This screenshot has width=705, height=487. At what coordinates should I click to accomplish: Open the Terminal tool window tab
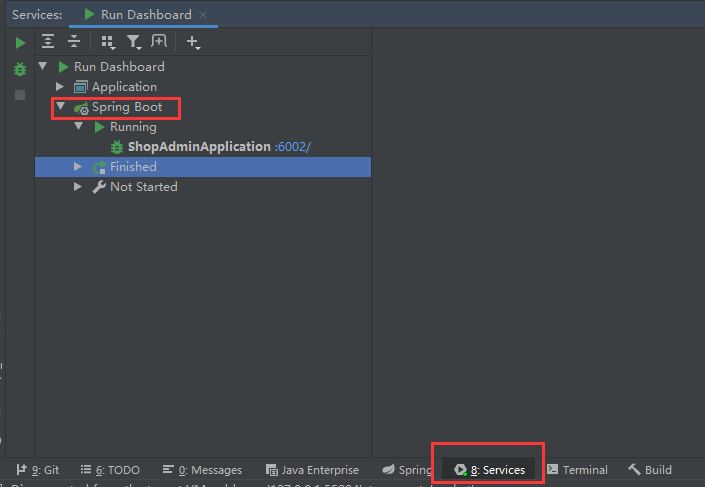tap(577, 470)
